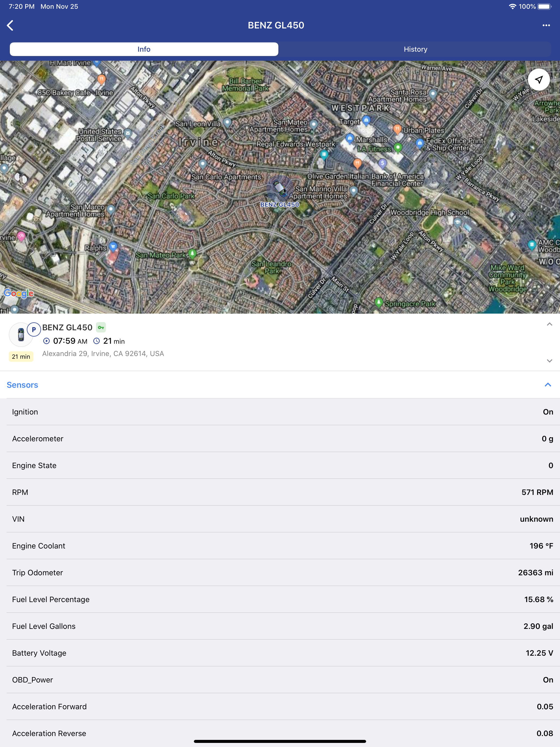Tap the FedEx Office shopping pin

[x=419, y=143]
